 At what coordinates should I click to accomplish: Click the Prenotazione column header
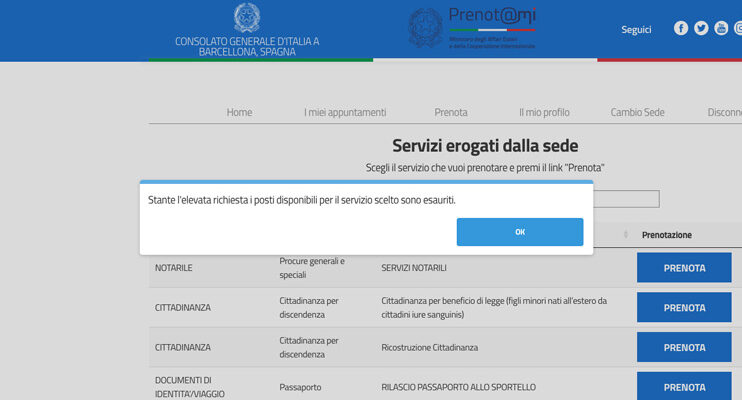(x=666, y=235)
